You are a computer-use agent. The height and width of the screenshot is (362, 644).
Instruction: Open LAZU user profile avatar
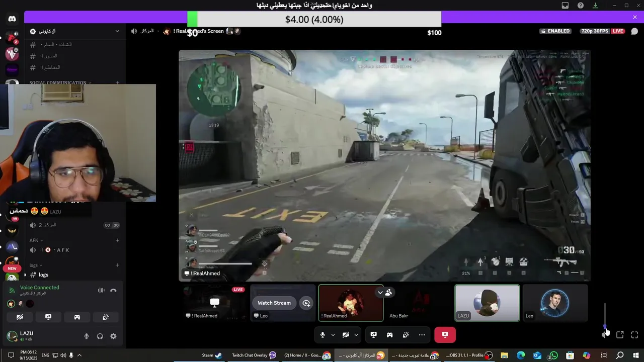pos(12,336)
